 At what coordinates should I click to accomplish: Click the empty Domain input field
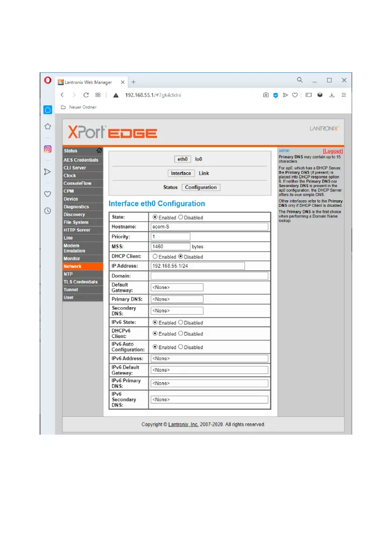[x=210, y=276]
